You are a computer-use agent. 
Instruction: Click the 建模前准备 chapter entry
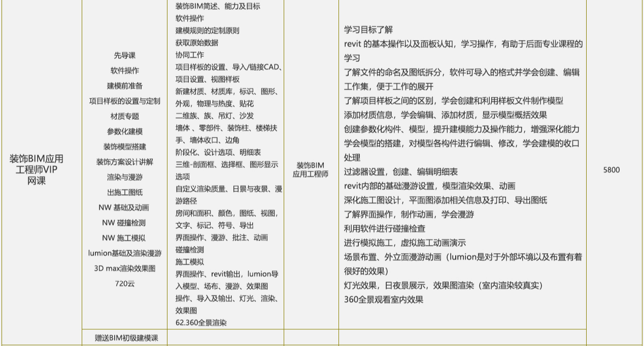pyautogui.click(x=124, y=86)
